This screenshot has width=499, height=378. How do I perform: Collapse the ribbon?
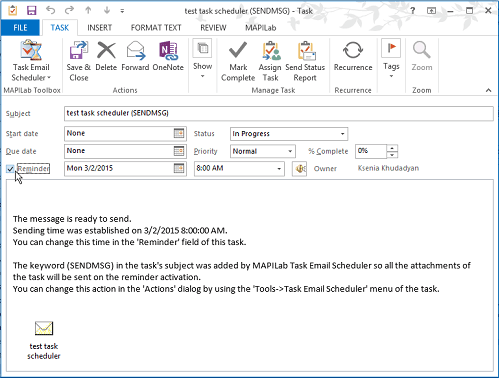(488, 90)
